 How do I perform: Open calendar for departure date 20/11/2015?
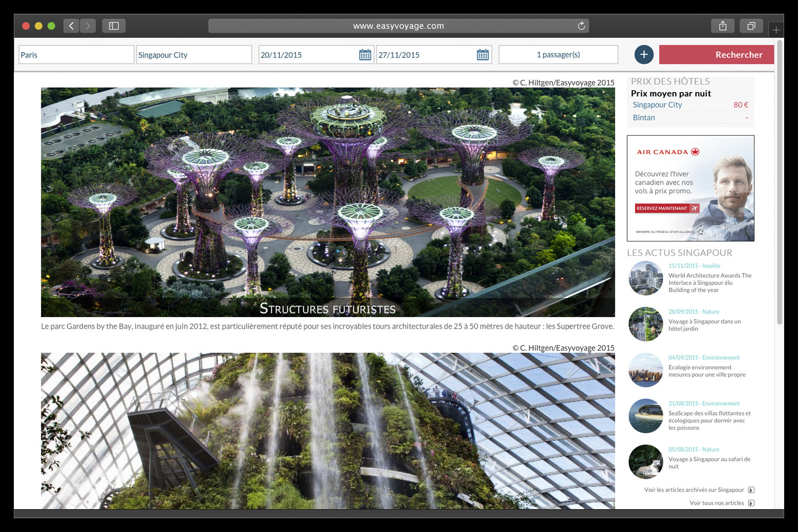tap(365, 55)
